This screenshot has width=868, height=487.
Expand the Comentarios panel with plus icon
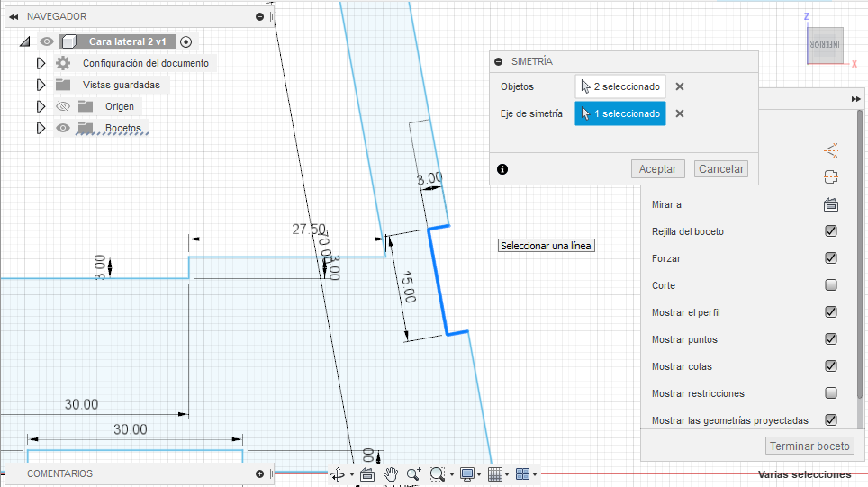click(259, 473)
